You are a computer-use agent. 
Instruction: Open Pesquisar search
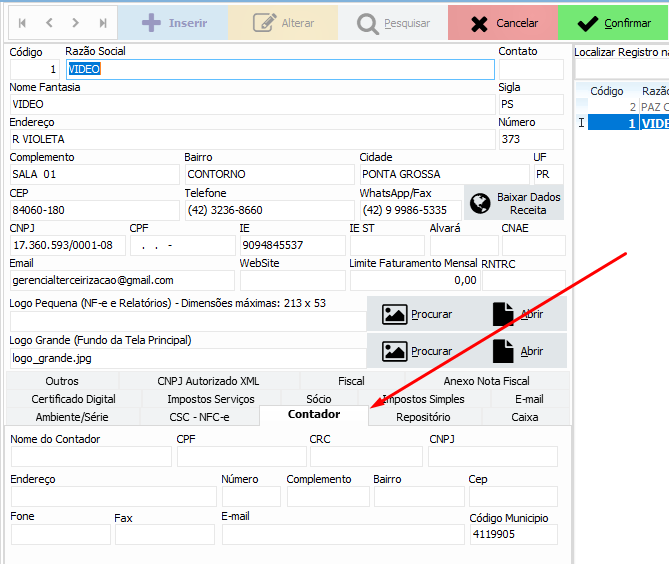tap(392, 22)
